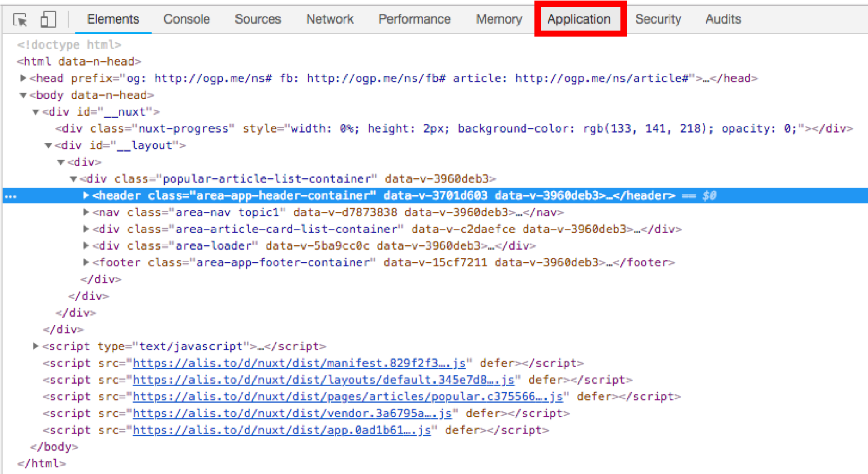The width and height of the screenshot is (868, 474).
Task: Switch to the Audits tab
Action: [x=723, y=19]
